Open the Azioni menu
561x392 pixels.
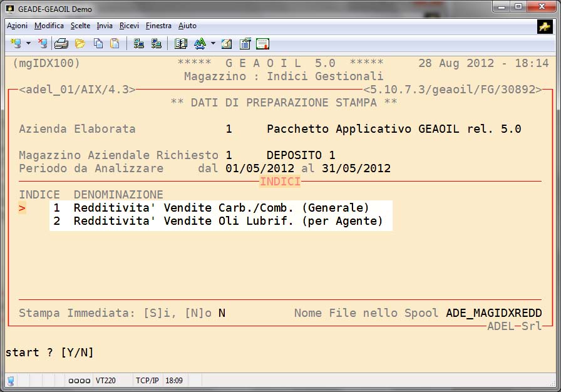click(17, 26)
